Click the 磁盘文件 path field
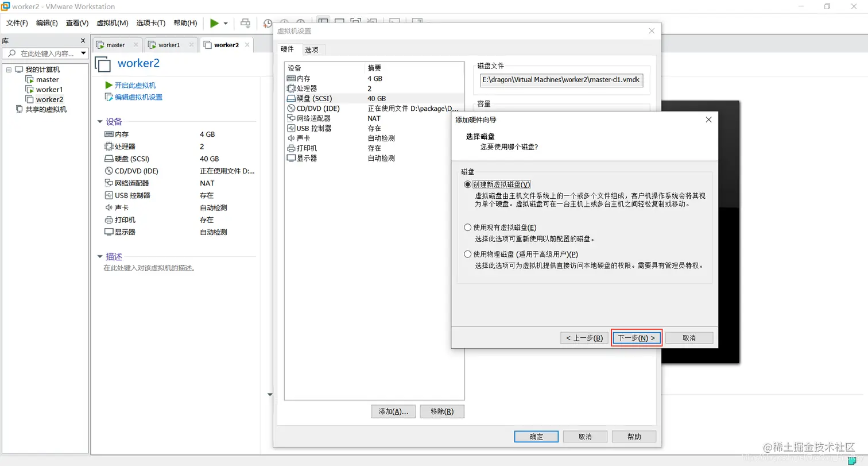 click(561, 80)
